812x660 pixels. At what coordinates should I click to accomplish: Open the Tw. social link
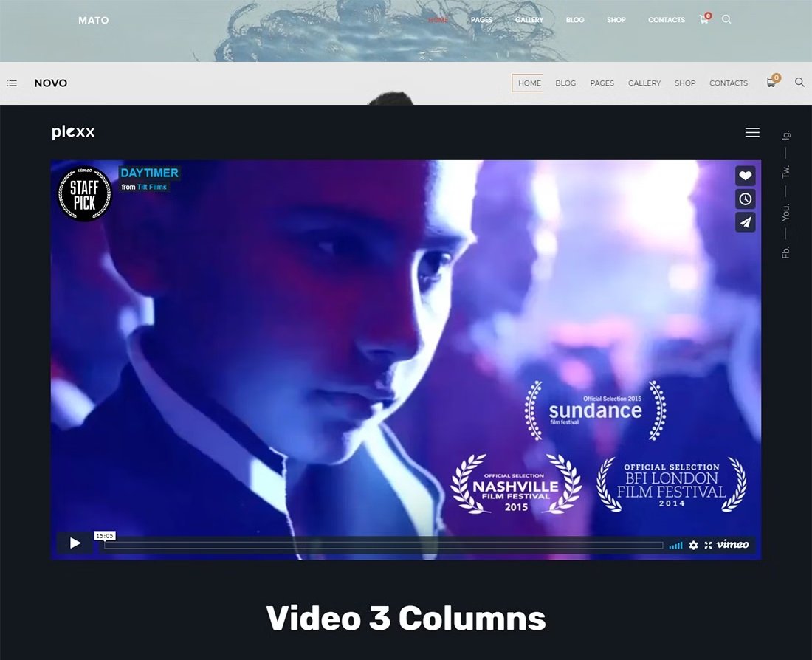(x=786, y=171)
